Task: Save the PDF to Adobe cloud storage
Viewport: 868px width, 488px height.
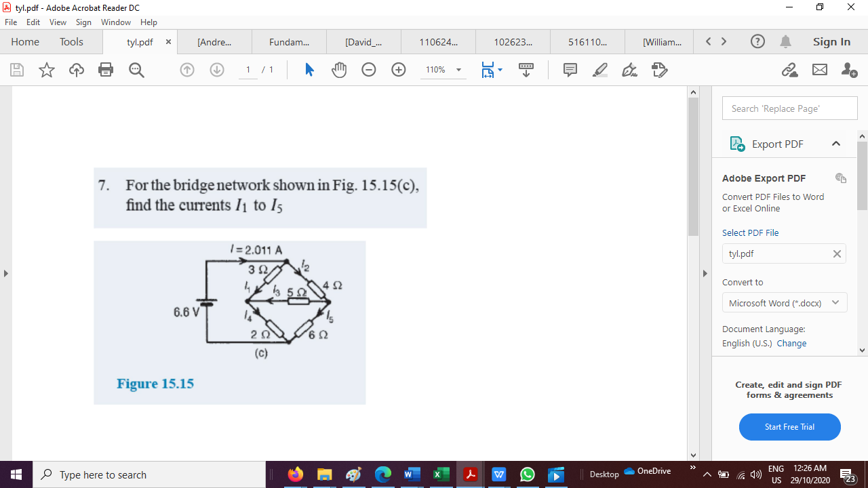Action: point(76,70)
